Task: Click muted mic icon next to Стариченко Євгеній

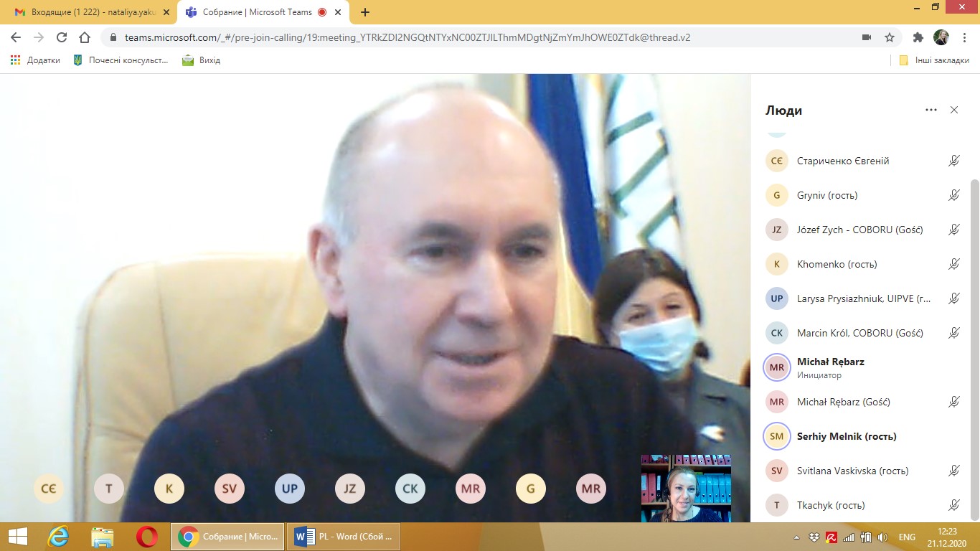Action: coord(953,161)
